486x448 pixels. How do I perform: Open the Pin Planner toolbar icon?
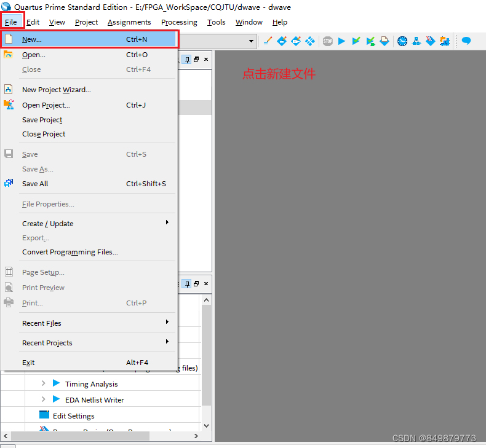[x=296, y=41]
